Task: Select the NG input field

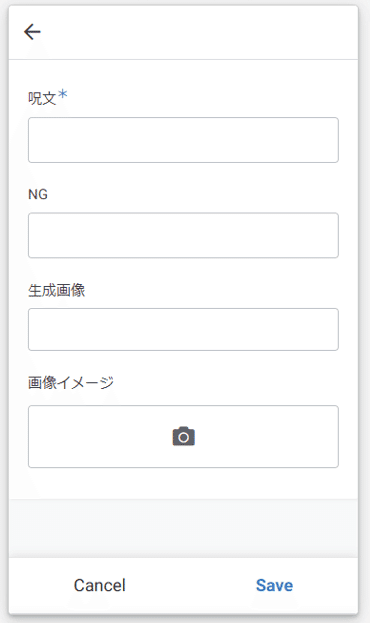Action: (183, 235)
